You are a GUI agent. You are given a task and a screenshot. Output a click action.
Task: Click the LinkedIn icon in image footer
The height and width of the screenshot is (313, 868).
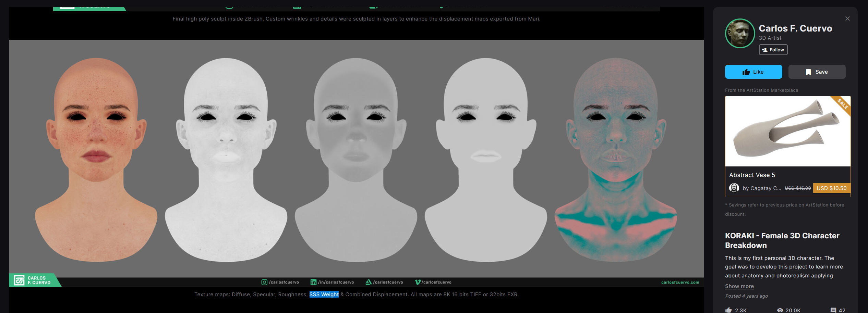(x=313, y=282)
